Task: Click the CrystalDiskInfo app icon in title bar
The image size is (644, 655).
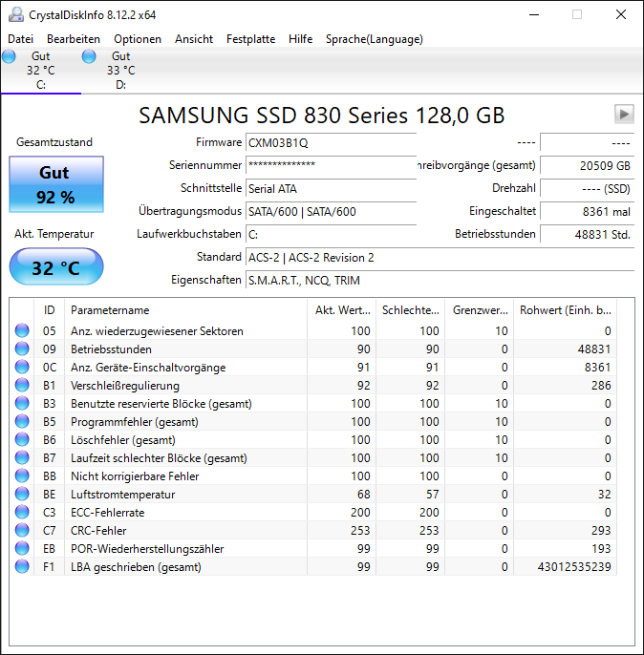Action: point(16,15)
